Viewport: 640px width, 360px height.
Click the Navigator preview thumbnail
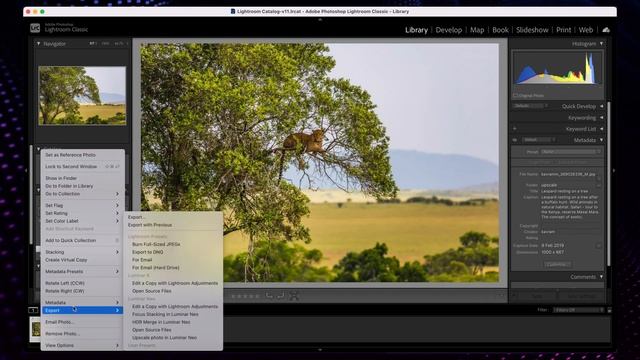82,96
